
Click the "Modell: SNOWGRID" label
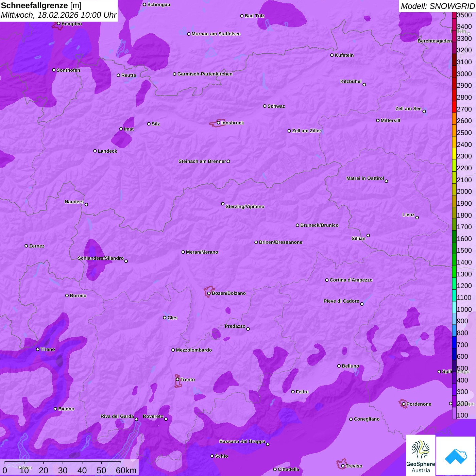438,6
